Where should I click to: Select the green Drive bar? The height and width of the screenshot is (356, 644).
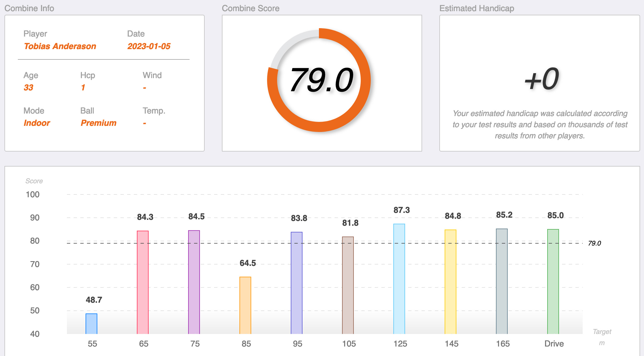click(x=553, y=282)
